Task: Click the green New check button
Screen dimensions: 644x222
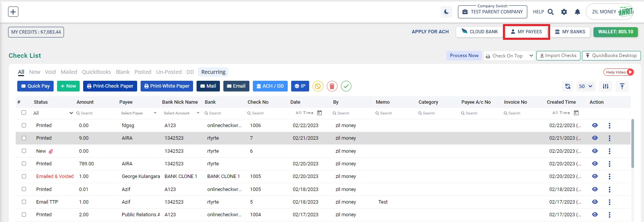Action: coord(68,86)
